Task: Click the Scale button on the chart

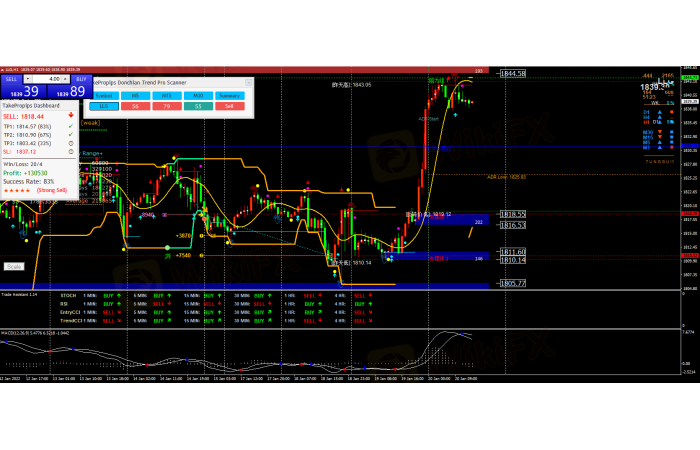Action: (14, 266)
